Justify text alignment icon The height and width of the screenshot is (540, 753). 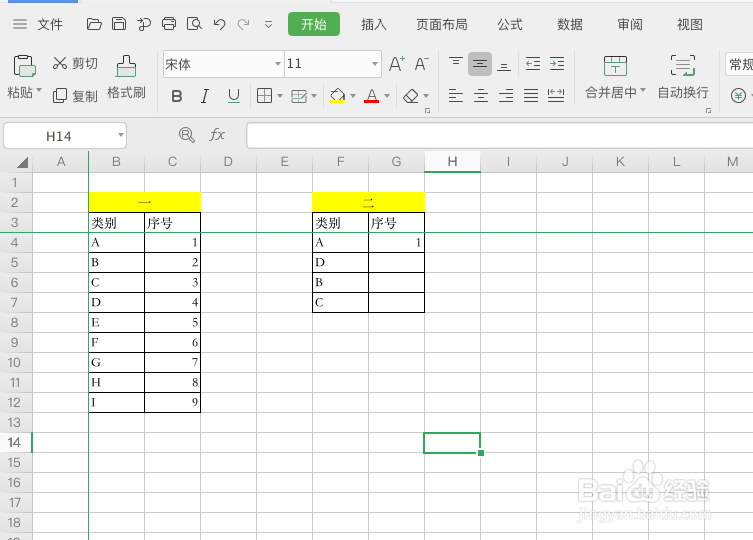point(531,96)
